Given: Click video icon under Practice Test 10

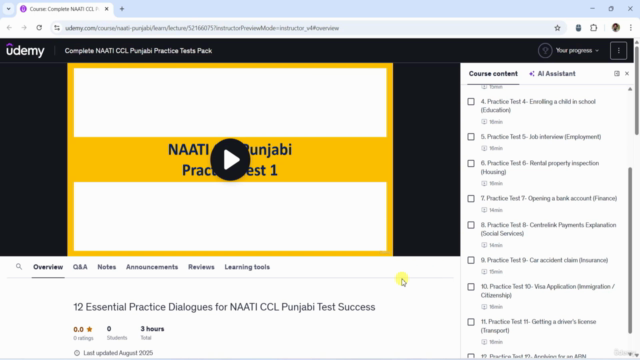Looking at the screenshot, I should click(x=484, y=307).
